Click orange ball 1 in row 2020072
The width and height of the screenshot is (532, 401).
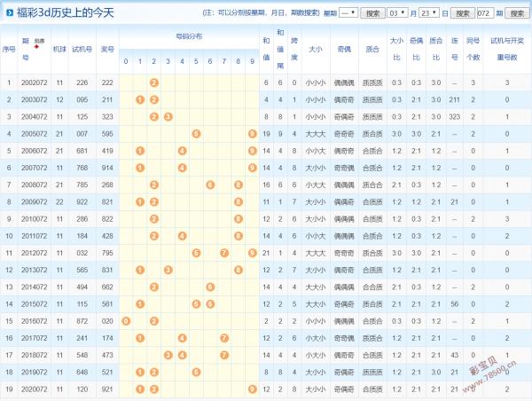140,389
